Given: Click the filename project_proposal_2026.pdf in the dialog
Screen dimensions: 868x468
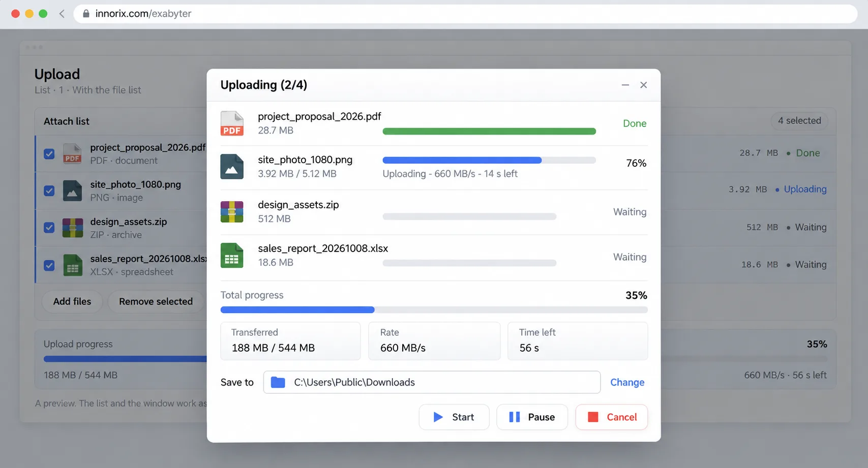Looking at the screenshot, I should [319, 116].
